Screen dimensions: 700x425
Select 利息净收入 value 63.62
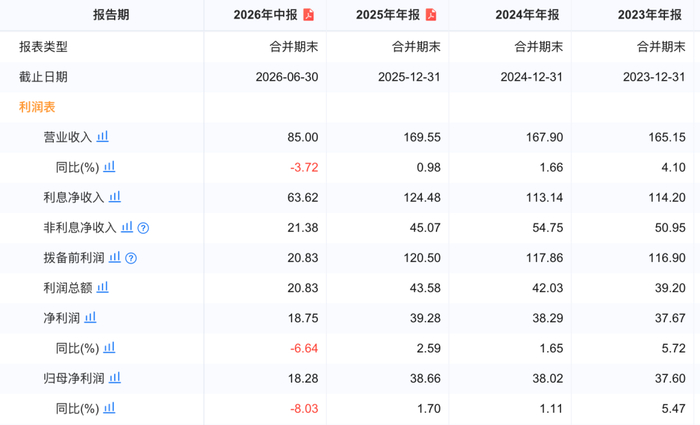click(303, 197)
